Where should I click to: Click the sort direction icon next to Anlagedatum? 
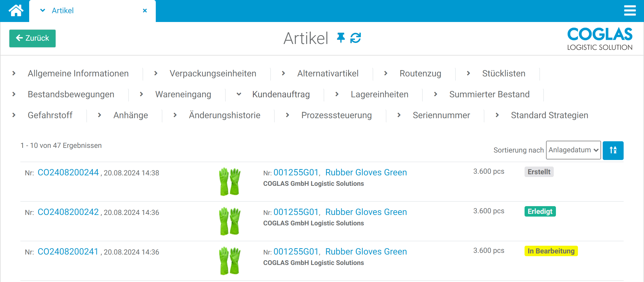click(613, 150)
